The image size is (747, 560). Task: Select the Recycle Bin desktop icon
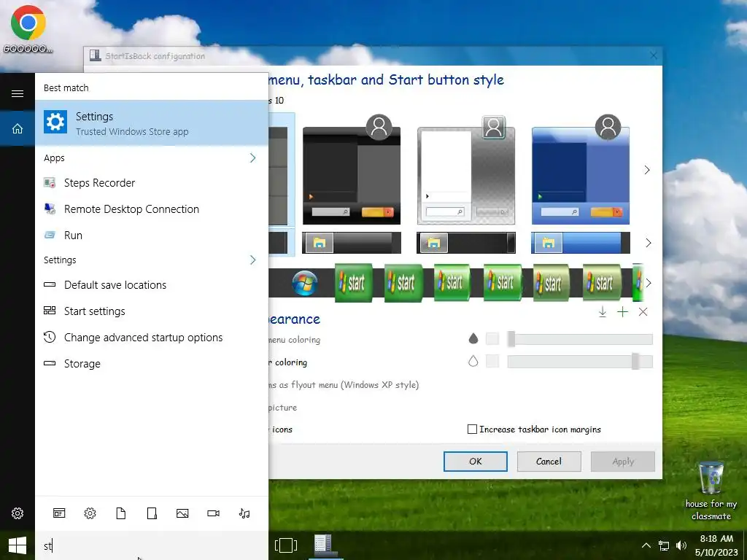tap(711, 491)
